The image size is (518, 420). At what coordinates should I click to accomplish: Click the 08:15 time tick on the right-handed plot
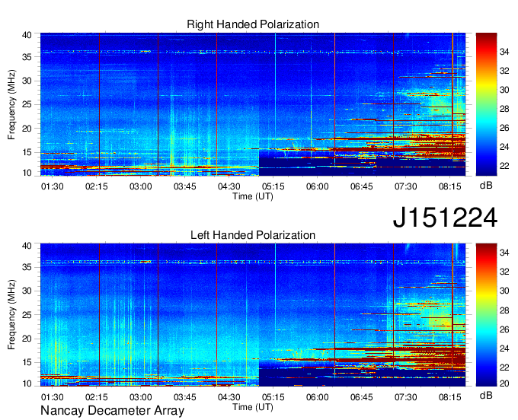[450, 186]
